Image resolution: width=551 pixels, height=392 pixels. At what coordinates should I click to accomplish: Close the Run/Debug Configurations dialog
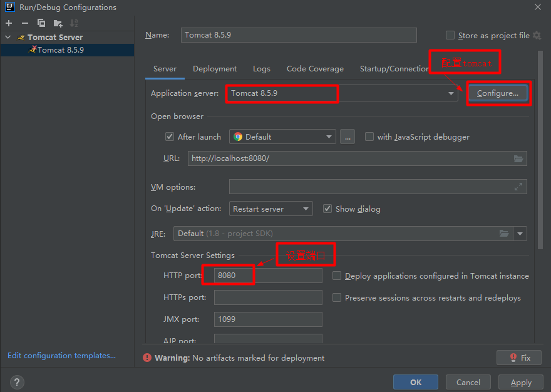click(538, 7)
